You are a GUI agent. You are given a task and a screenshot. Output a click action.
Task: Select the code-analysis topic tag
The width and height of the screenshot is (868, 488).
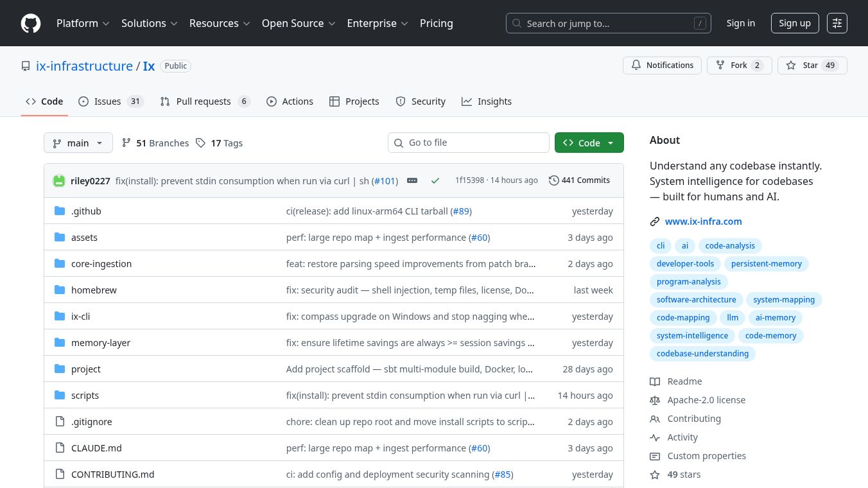[x=730, y=246]
